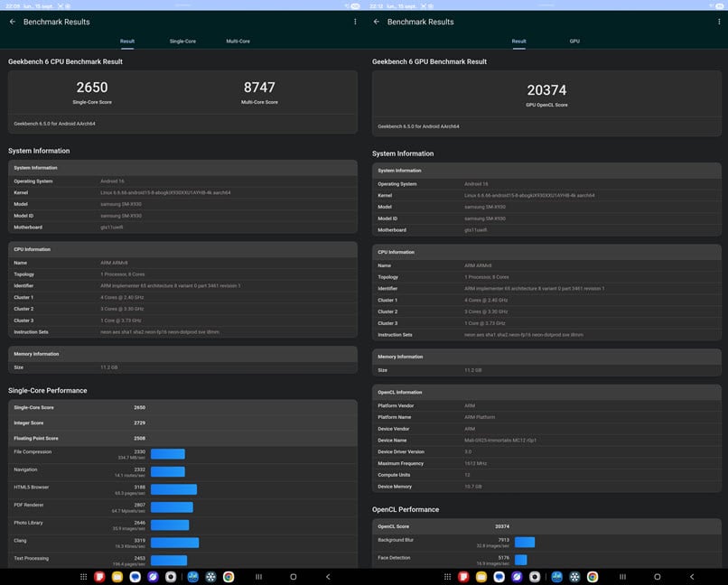The width and height of the screenshot is (728, 585).
Task: Switch to the Single-Core tab
Action: point(182,42)
